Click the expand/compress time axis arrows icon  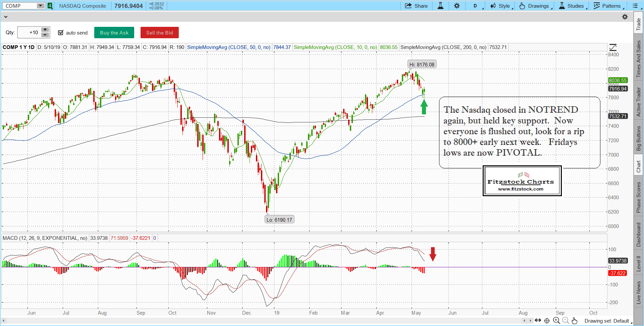click(x=538, y=321)
